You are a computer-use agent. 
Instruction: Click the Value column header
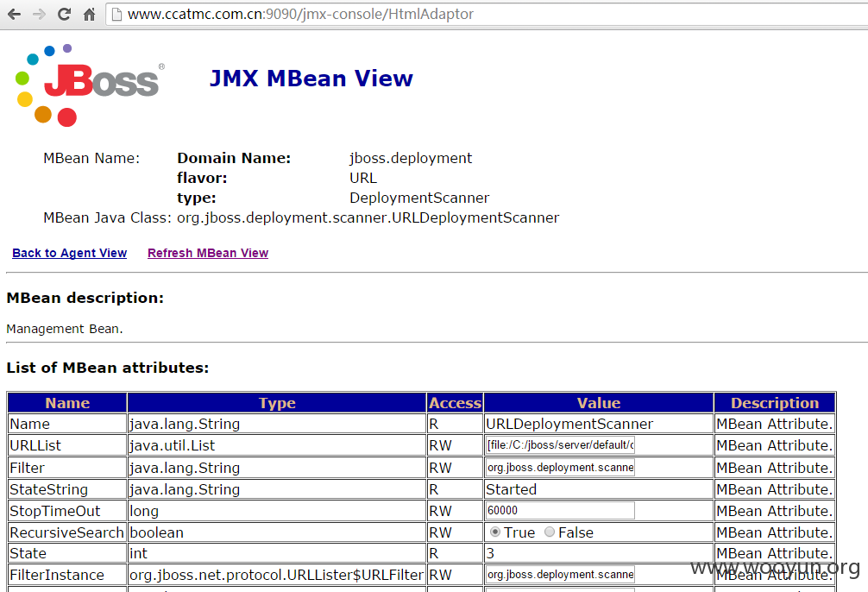[x=599, y=403]
